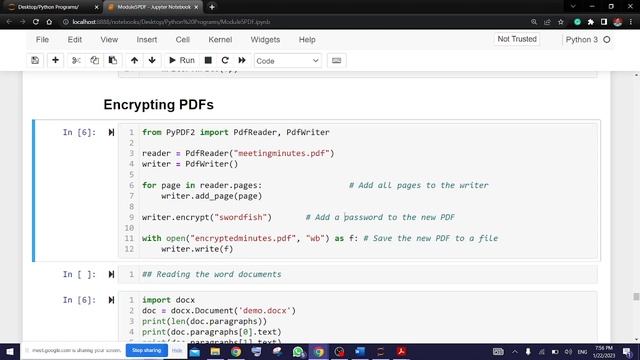The width and height of the screenshot is (640, 360).
Task: Open the Edit menu
Action: [x=75, y=40]
